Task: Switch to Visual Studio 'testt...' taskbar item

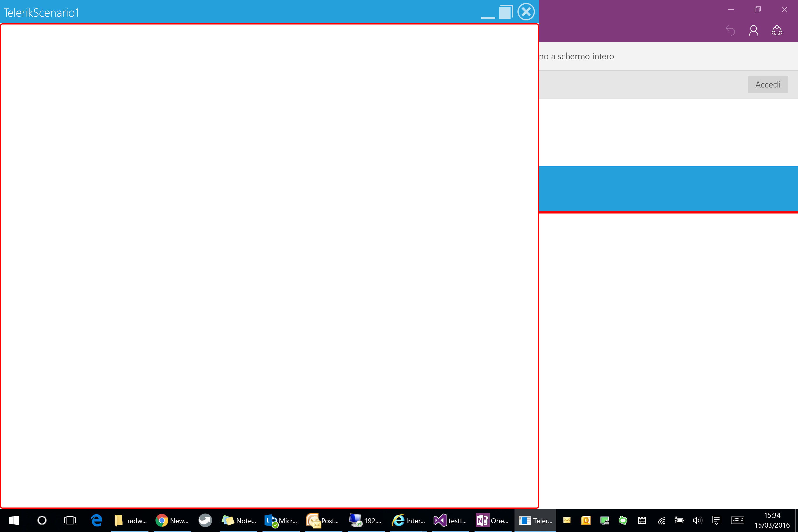Action: pos(450,520)
